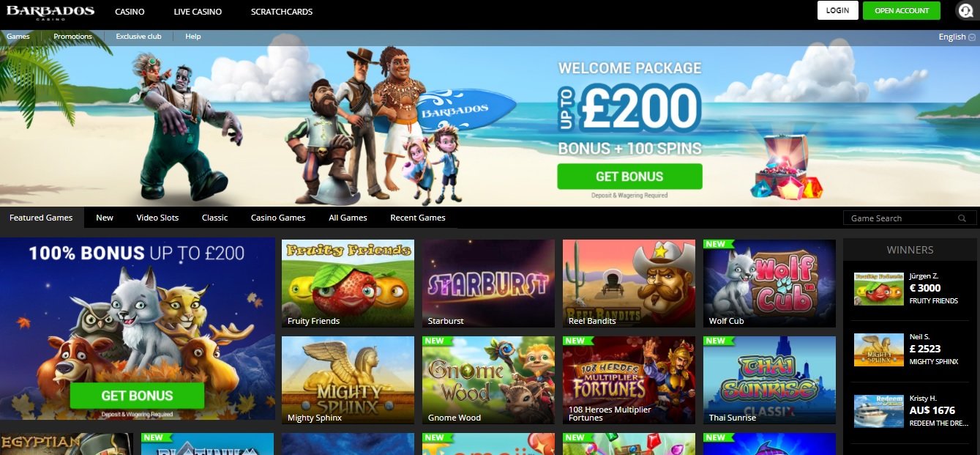The height and width of the screenshot is (455, 980).
Task: Click the Barbados Casino logo
Action: tap(51, 12)
